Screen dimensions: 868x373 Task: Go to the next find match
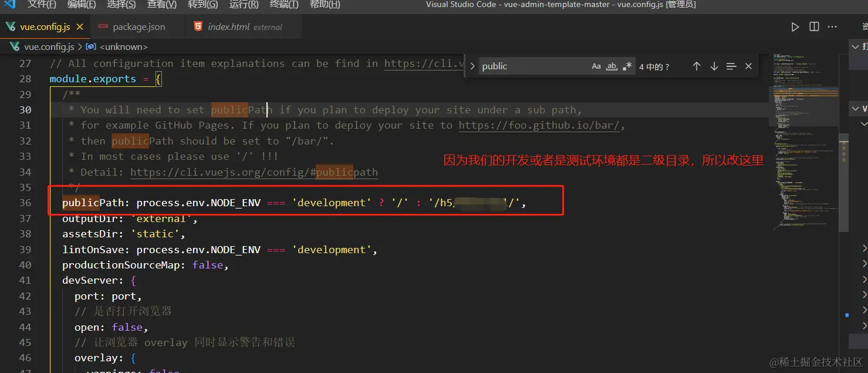(714, 66)
